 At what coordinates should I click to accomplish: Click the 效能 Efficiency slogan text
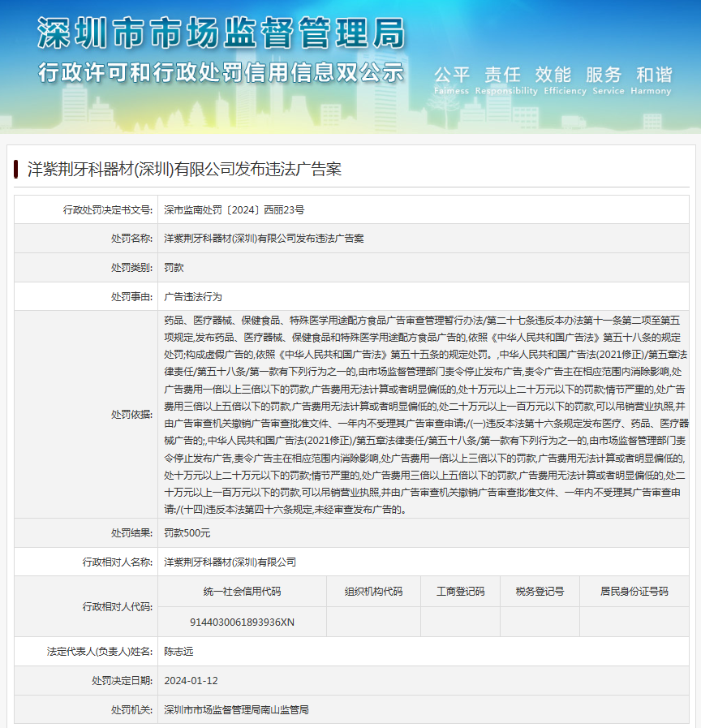pyautogui.click(x=565, y=80)
